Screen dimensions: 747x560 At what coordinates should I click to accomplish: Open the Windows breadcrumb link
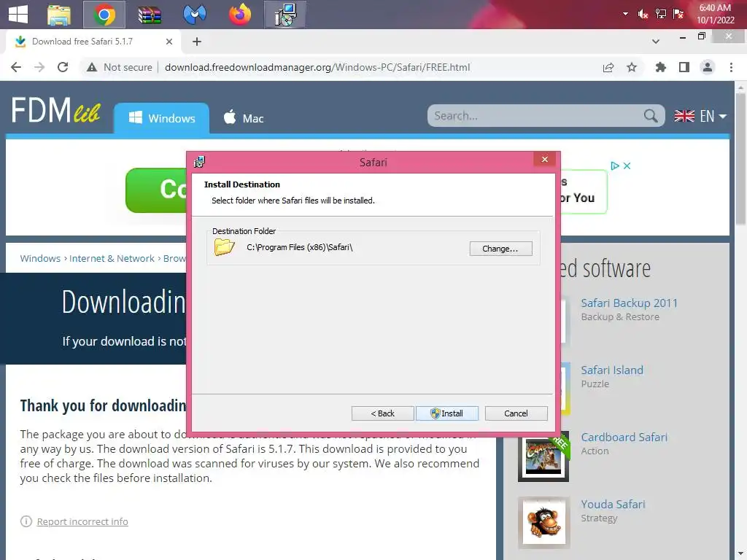coord(40,258)
